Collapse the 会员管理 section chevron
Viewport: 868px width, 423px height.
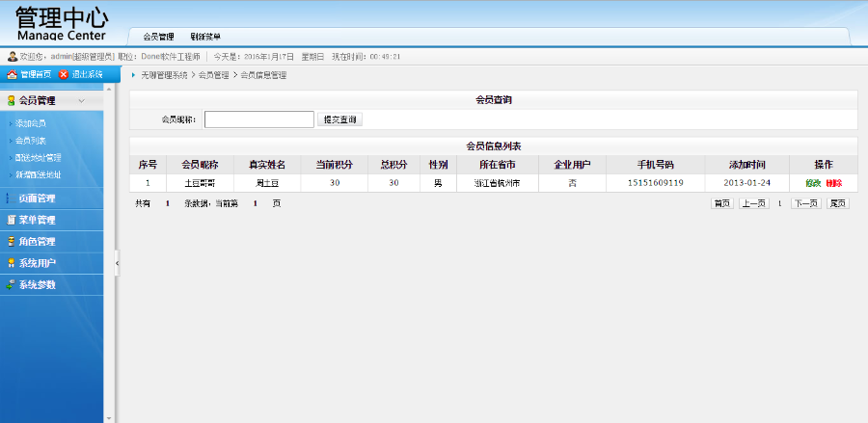tap(81, 100)
